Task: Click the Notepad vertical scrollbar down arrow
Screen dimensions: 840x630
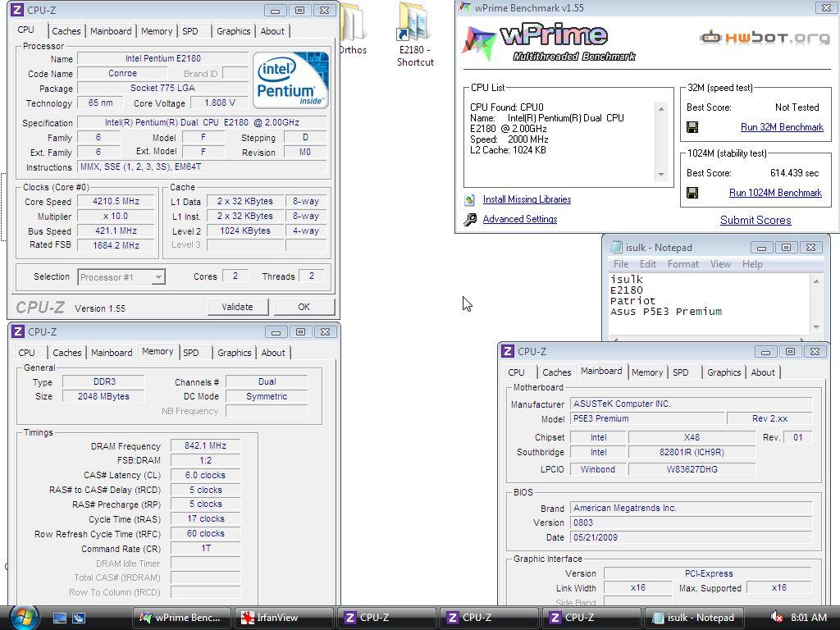Action: coord(816,327)
